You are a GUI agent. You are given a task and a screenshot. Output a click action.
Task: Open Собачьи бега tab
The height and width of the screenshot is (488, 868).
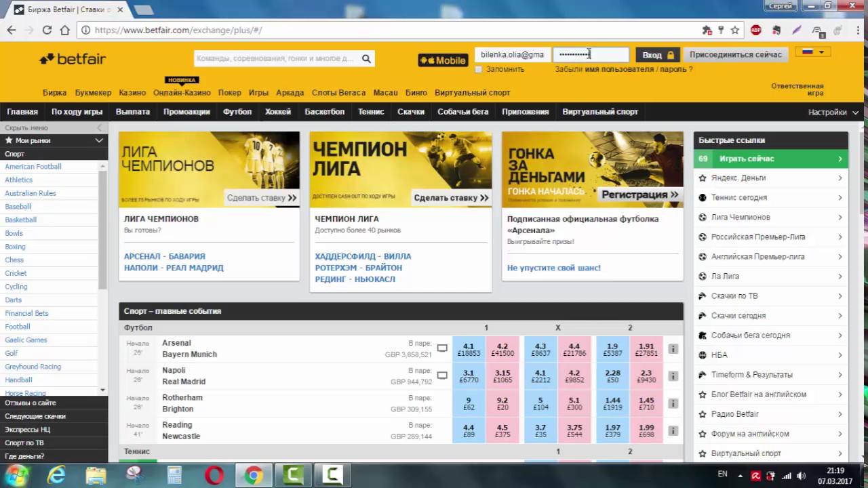coord(463,112)
